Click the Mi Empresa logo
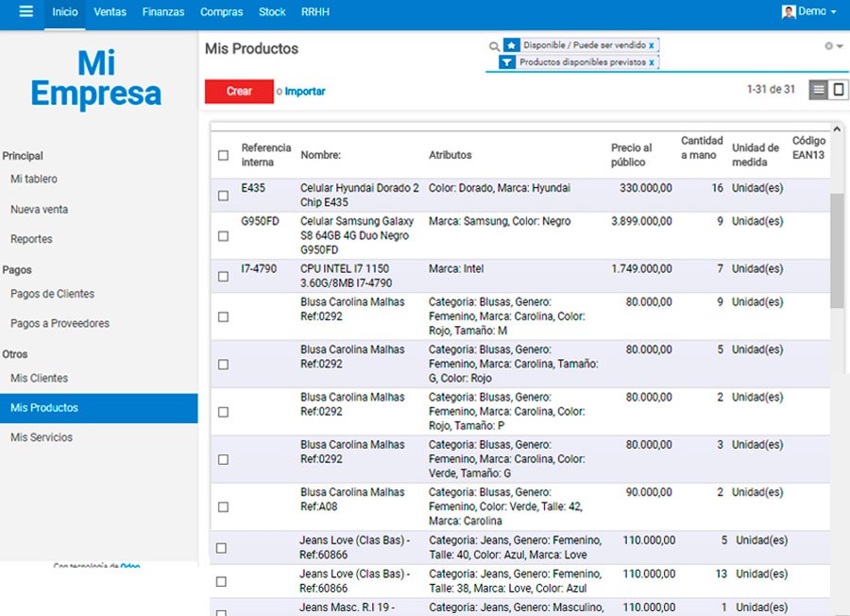The width and height of the screenshot is (850, 616). pyautogui.click(x=96, y=78)
